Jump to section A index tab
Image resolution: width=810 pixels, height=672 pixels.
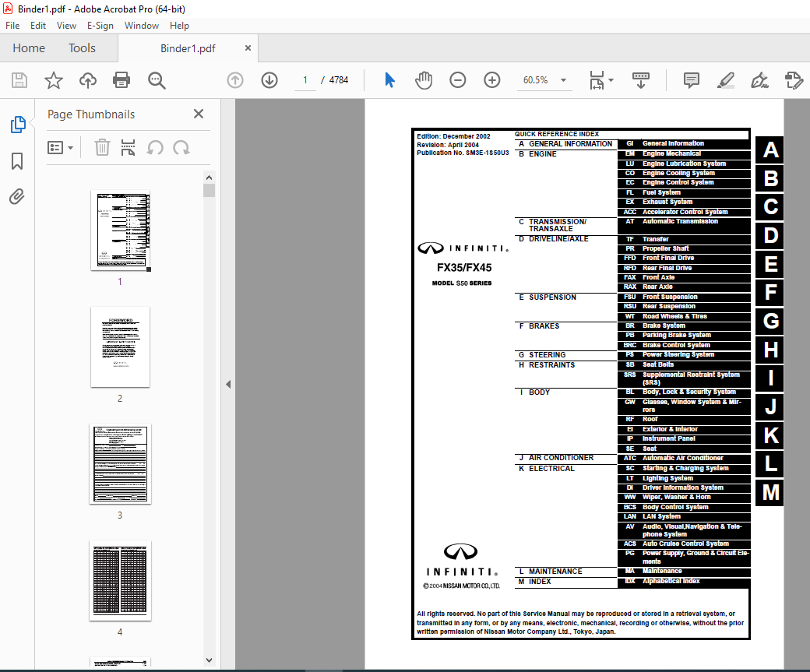769,150
